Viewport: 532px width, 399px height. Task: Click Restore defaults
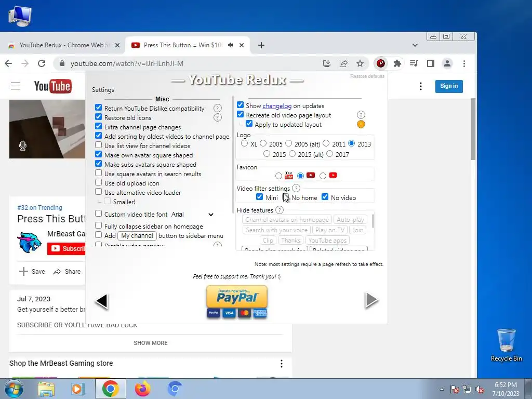click(367, 76)
